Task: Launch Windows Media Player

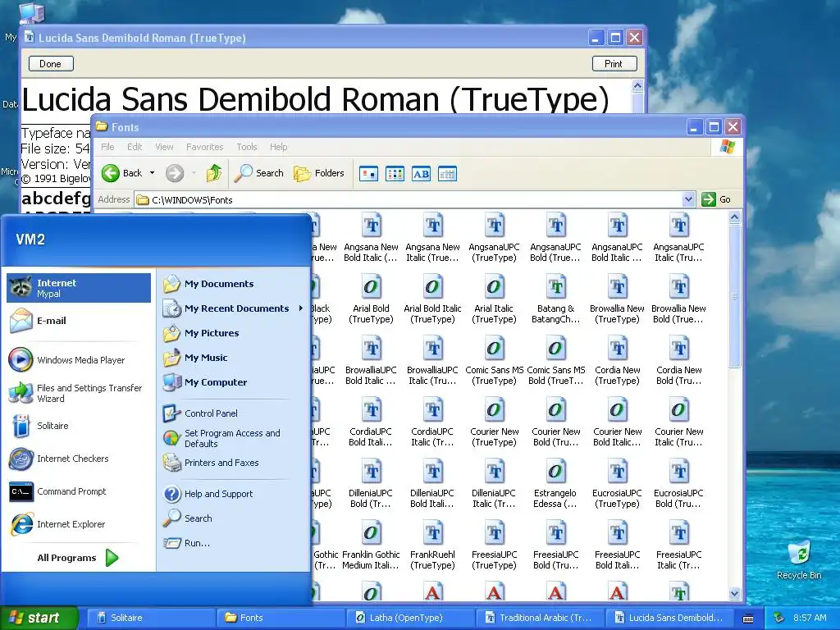Action: [79, 360]
